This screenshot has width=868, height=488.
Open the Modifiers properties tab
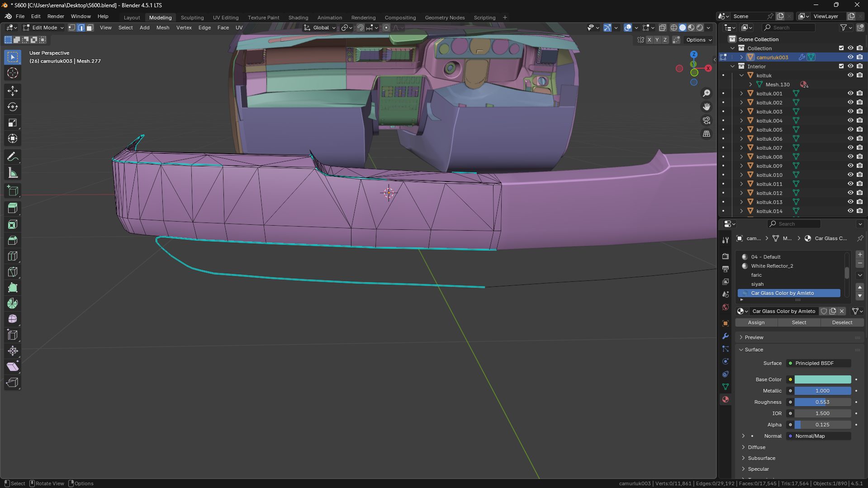point(726,336)
